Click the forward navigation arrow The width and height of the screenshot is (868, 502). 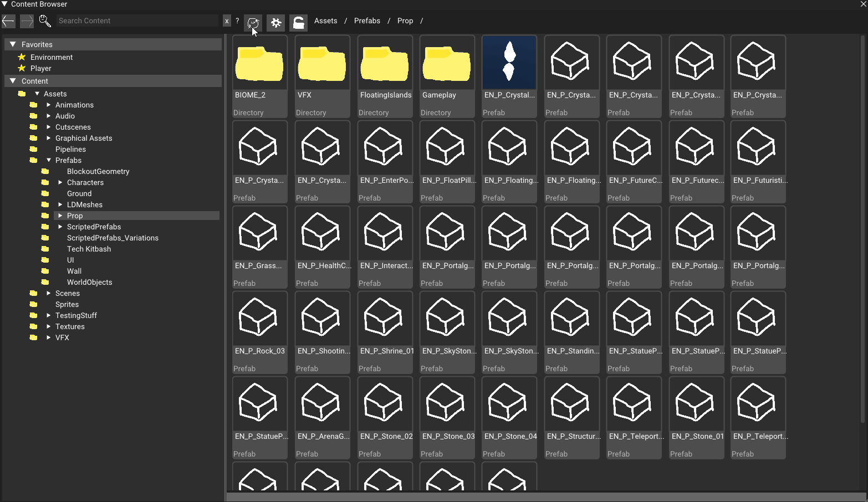(27, 21)
